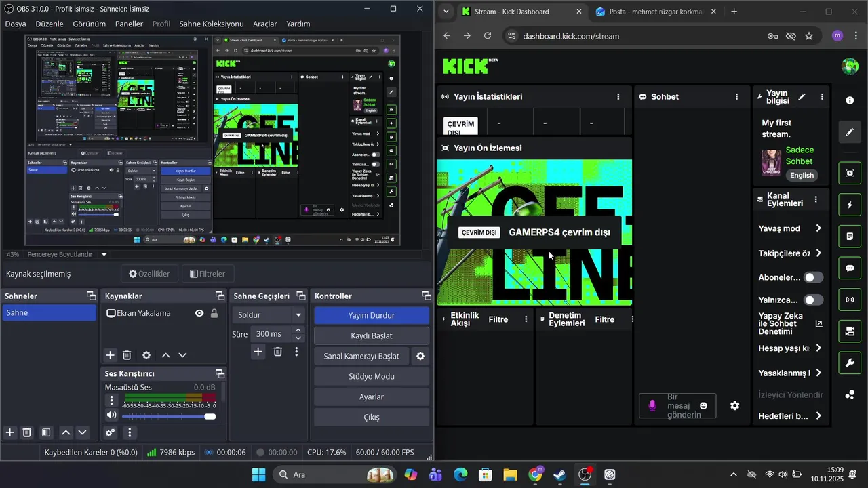
Task: Move source down arrow in Kaynaklar
Action: pos(182,355)
